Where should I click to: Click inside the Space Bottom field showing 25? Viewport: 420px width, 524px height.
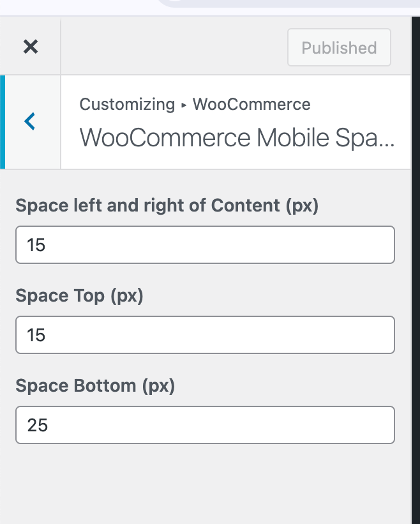pyautogui.click(x=204, y=425)
